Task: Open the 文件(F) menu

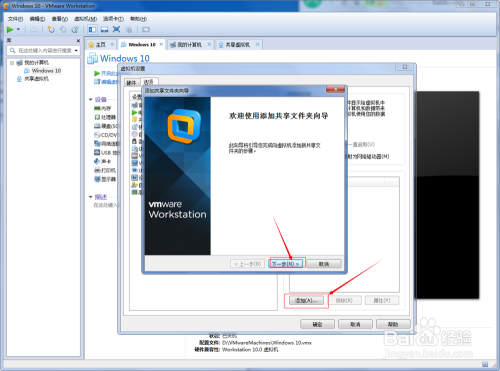Action: click(x=15, y=19)
